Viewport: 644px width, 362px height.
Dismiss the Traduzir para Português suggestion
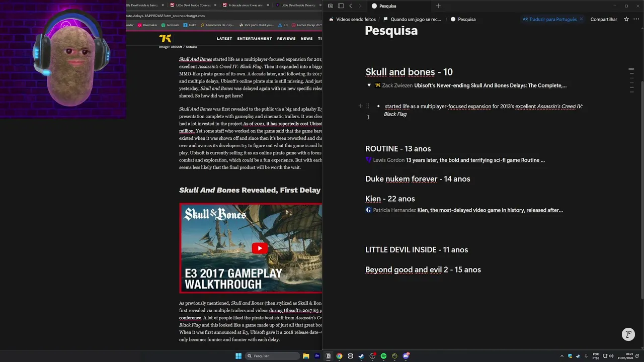pyautogui.click(x=581, y=19)
